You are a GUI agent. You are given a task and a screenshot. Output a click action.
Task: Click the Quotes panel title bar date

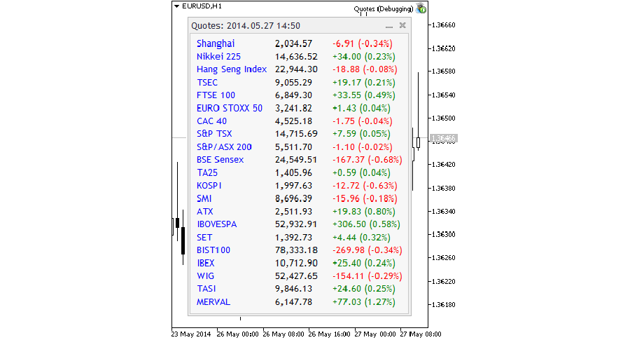[x=263, y=26]
